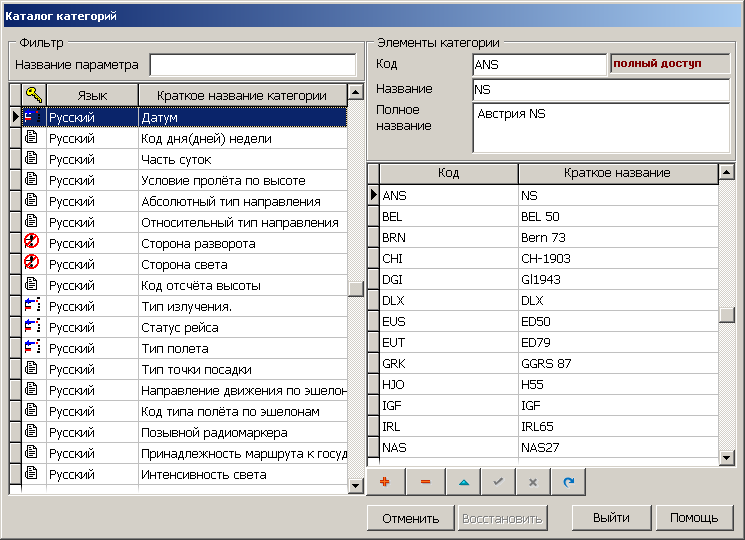Sort by Краткое название категории column header
This screenshot has height=540, width=745.
click(x=241, y=95)
